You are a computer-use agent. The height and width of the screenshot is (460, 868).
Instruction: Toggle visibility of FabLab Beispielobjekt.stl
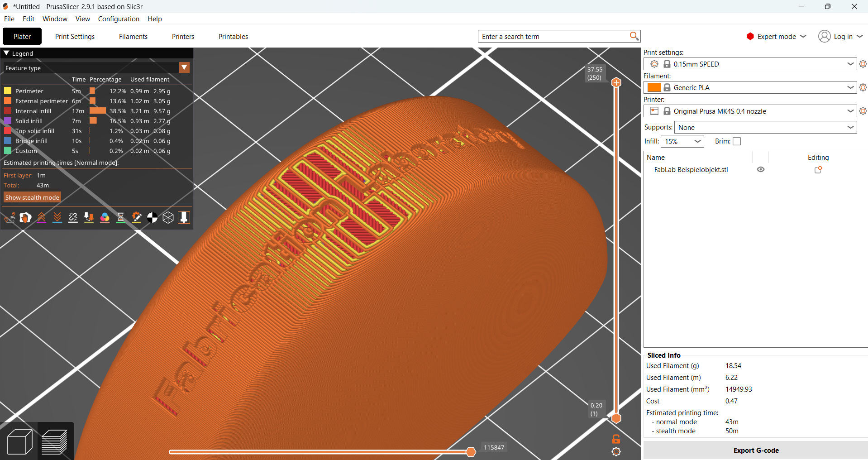tap(761, 170)
